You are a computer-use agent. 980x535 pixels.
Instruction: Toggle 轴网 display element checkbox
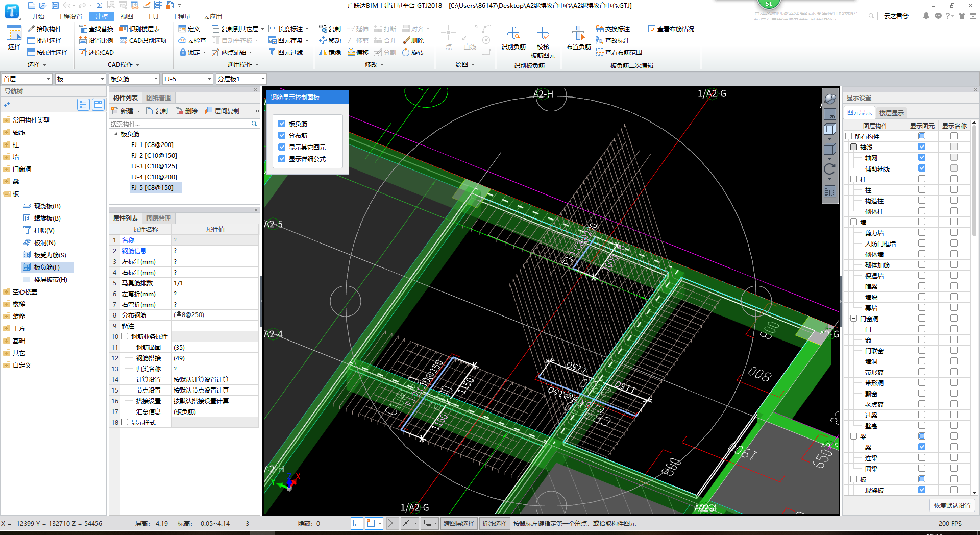point(922,157)
